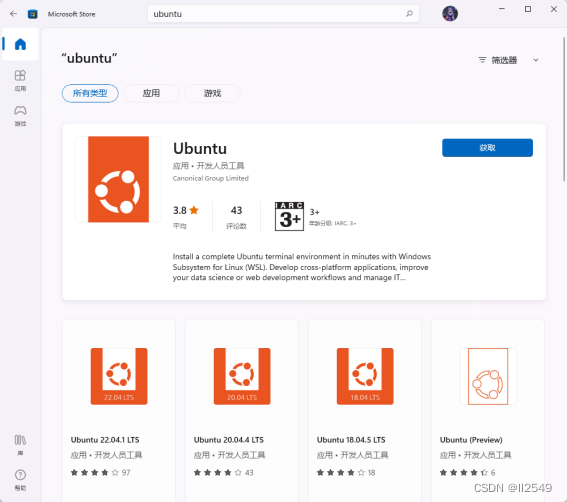567x502 pixels.
Task: Click the filter lines icon
Action: coord(482,60)
